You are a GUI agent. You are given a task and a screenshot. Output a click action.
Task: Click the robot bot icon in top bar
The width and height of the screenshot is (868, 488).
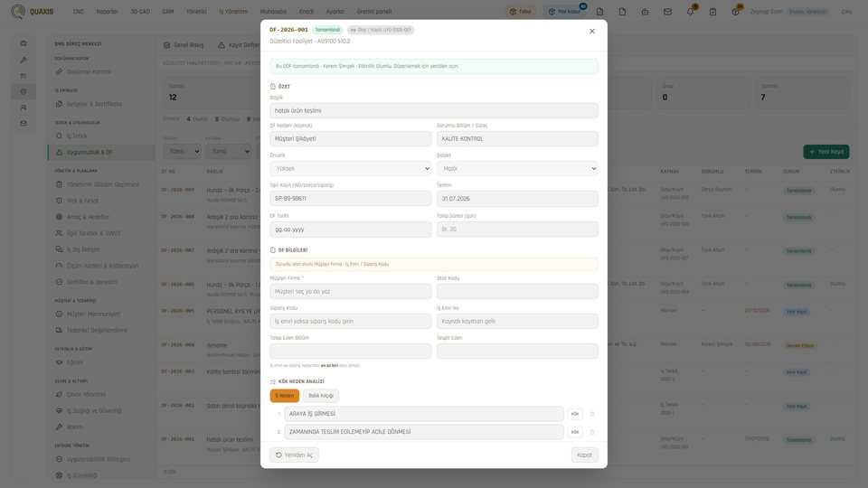click(x=645, y=12)
